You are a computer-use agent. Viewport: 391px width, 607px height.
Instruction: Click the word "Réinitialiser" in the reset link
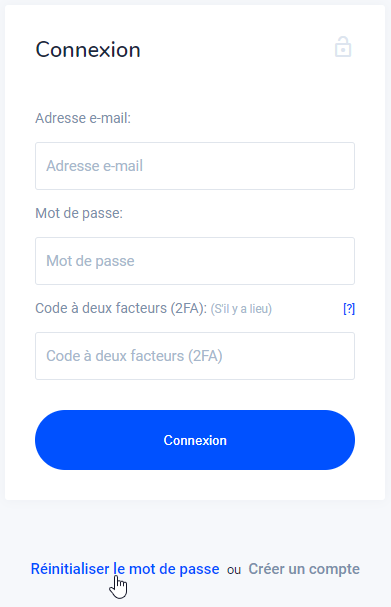pos(70,569)
